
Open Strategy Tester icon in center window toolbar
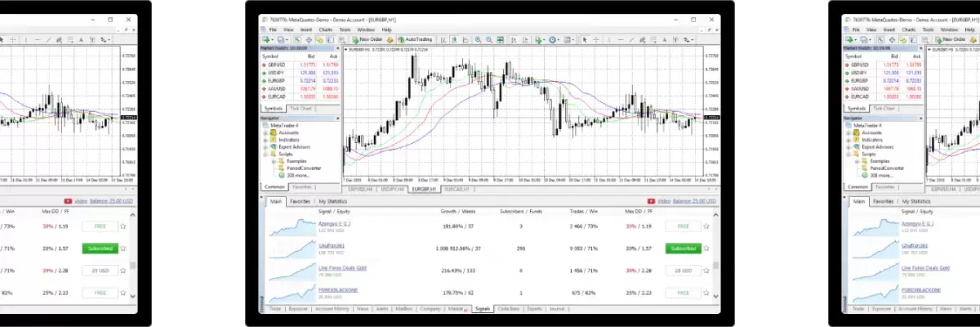(342, 39)
